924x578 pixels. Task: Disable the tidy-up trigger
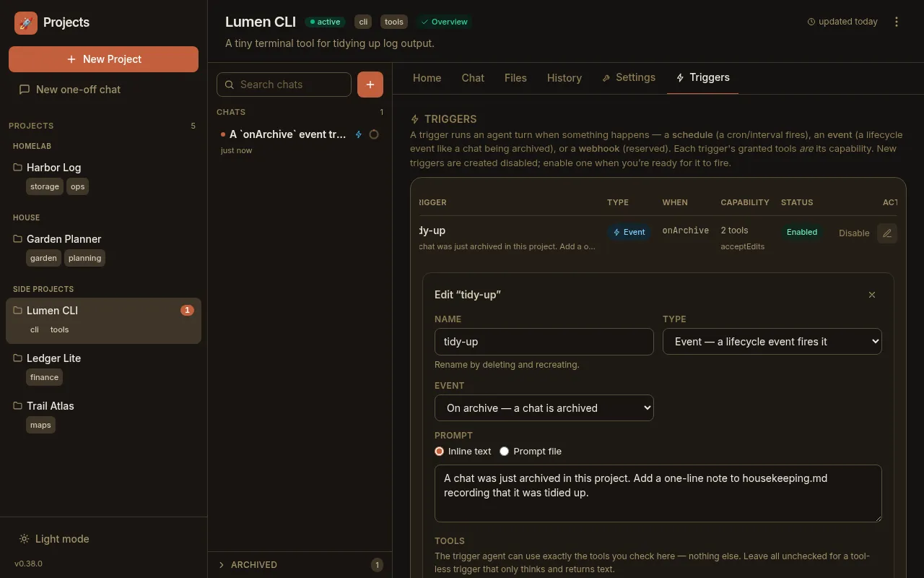pyautogui.click(x=854, y=233)
